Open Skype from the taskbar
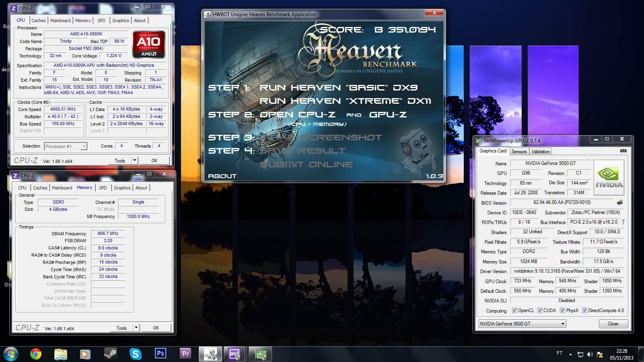The image size is (644, 362). click(136, 354)
